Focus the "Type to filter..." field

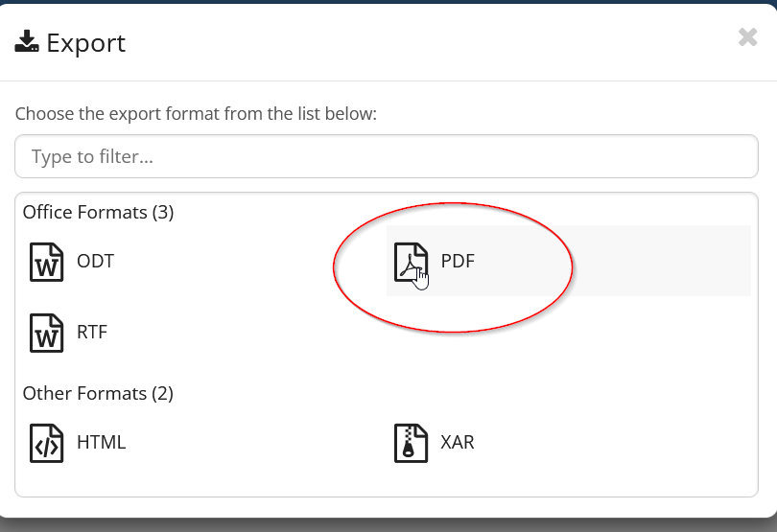(387, 156)
